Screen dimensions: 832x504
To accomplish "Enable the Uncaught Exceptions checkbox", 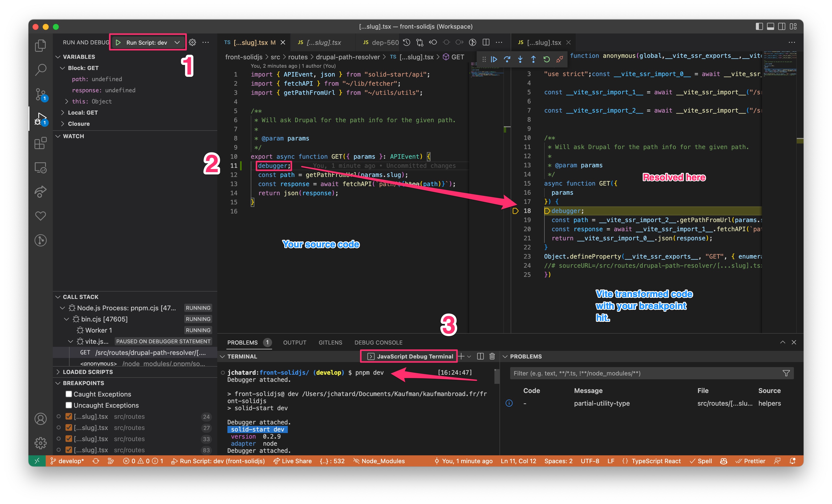I will pos(69,405).
